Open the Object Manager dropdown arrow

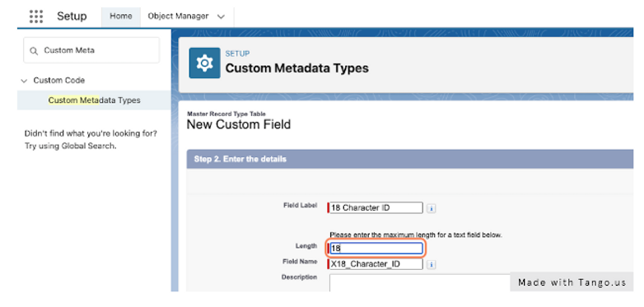221,16
